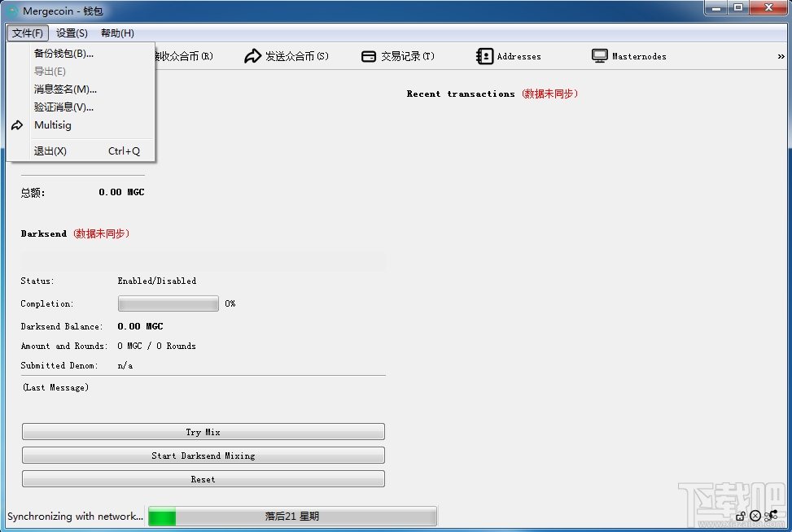792x532 pixels.
Task: Click the circled X staking status icon
Action: point(755,516)
